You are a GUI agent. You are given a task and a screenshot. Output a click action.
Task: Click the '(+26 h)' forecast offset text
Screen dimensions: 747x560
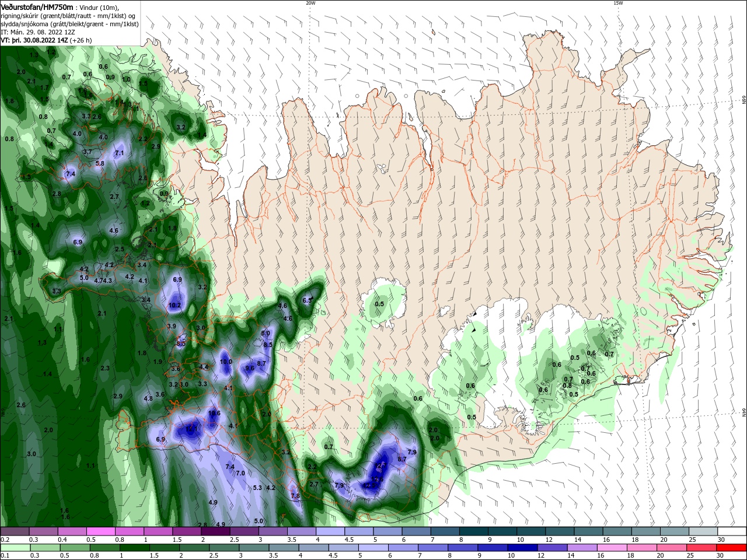81,40
